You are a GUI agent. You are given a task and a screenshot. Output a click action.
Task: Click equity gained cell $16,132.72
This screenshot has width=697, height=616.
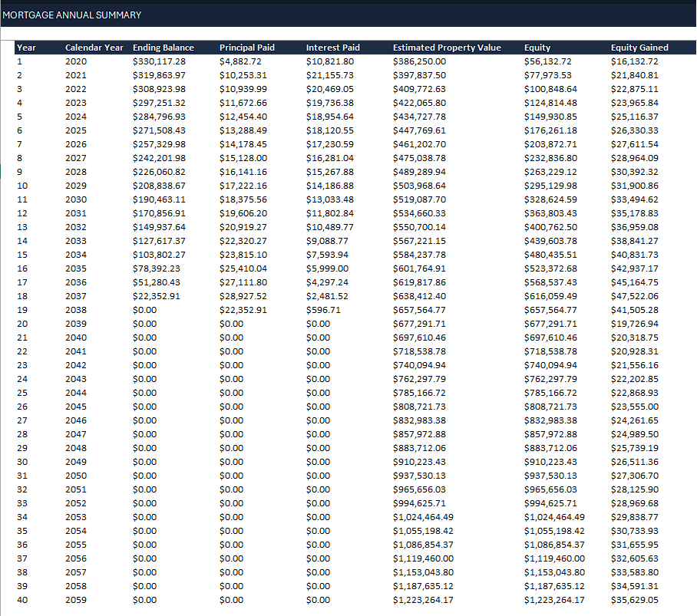point(634,61)
